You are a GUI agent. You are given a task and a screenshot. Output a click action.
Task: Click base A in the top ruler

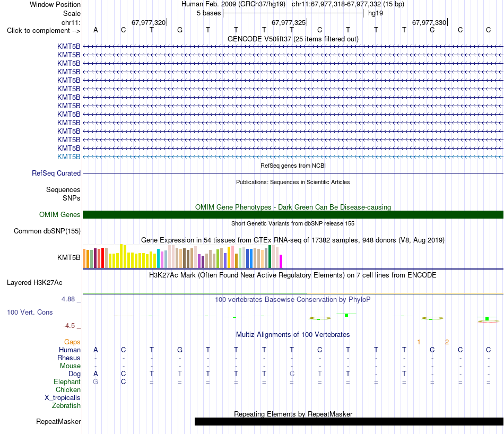[x=95, y=30]
